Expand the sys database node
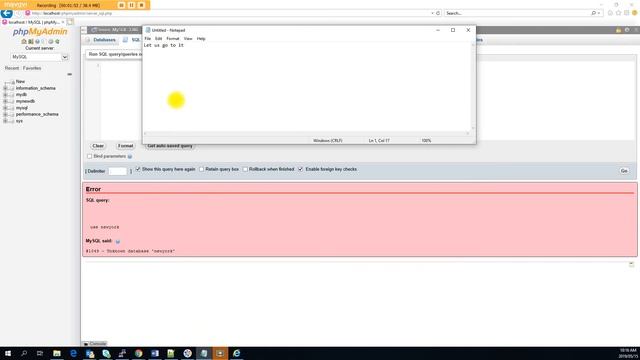Screen dimensions: 640x360 pos(5,121)
